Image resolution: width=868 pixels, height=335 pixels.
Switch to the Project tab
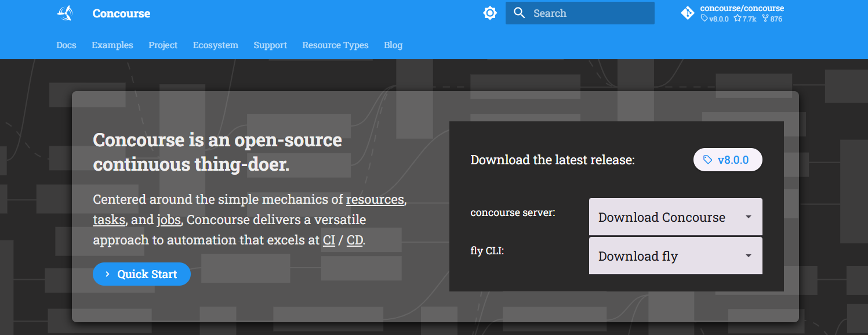coord(163,45)
